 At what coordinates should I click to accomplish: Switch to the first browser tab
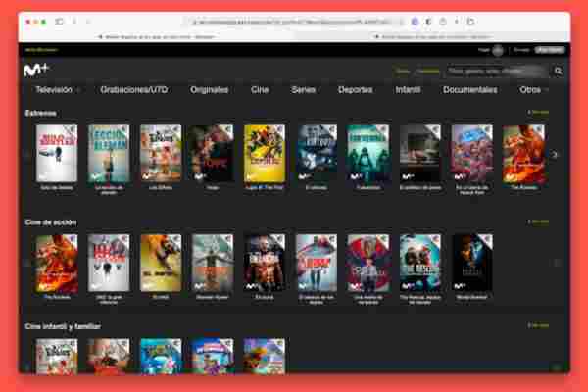(x=156, y=37)
